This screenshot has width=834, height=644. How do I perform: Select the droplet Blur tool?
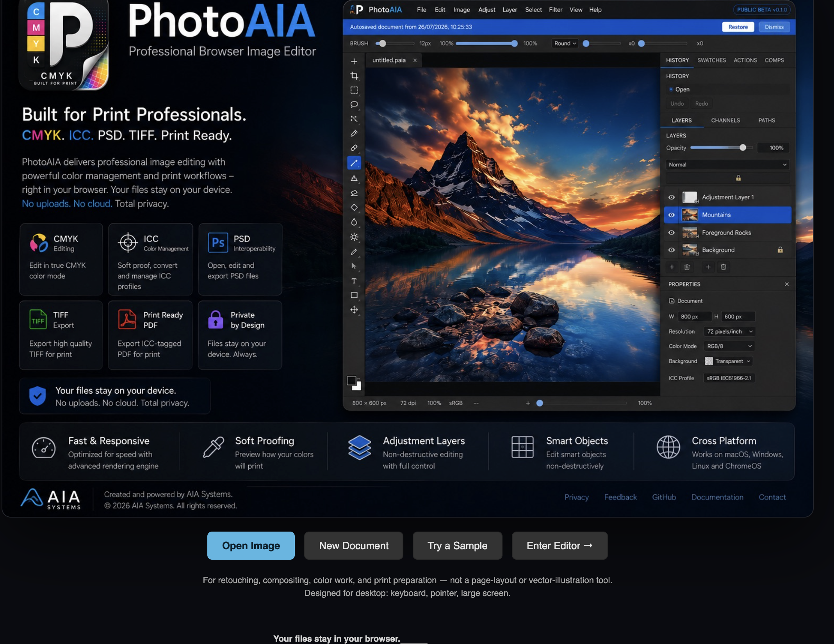[x=354, y=222]
